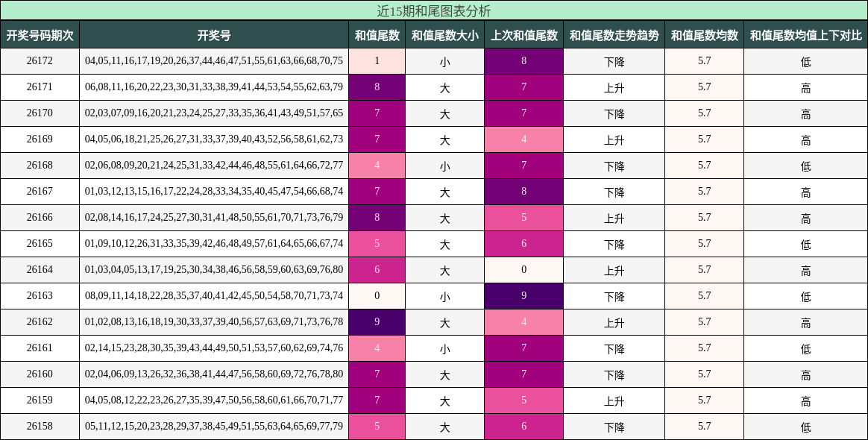
Task: Click the 开奖号码期次 column header
Action: 40,35
